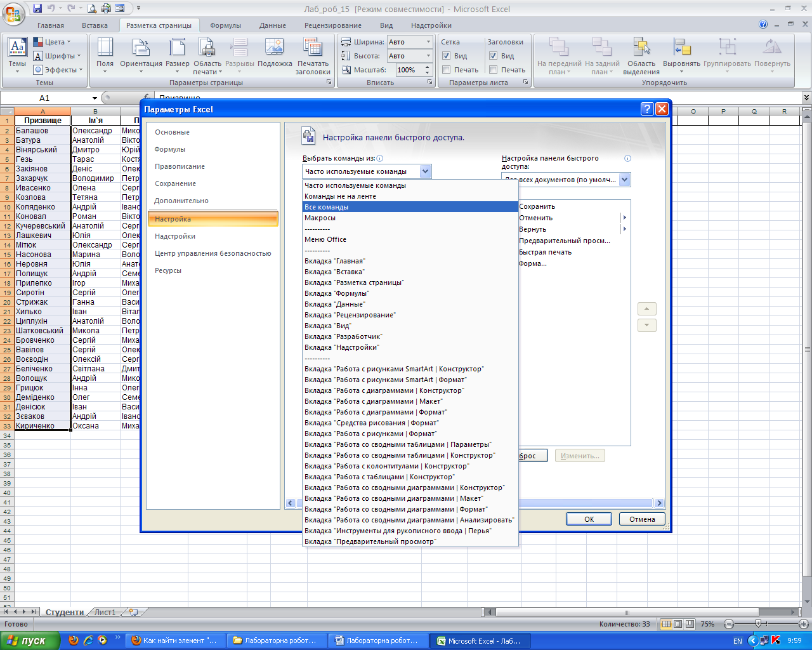Screen dimensions: 812x650
Task: Click the пуск Start button
Action: [x=30, y=640]
